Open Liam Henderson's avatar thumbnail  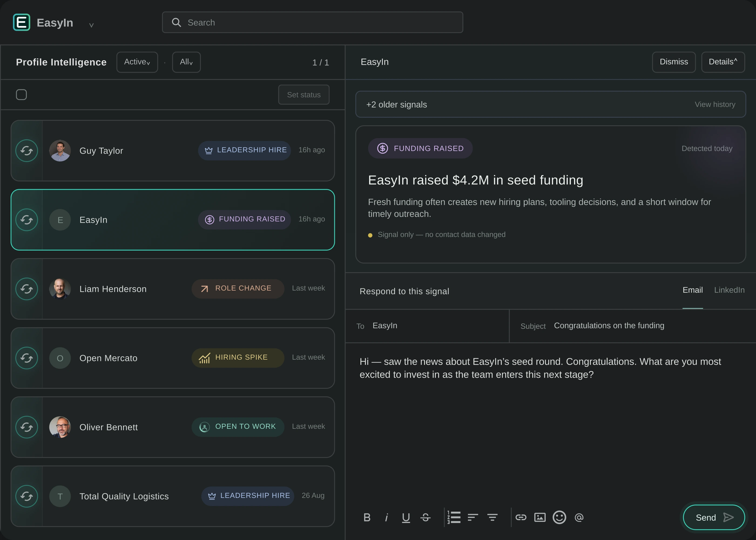(60, 289)
